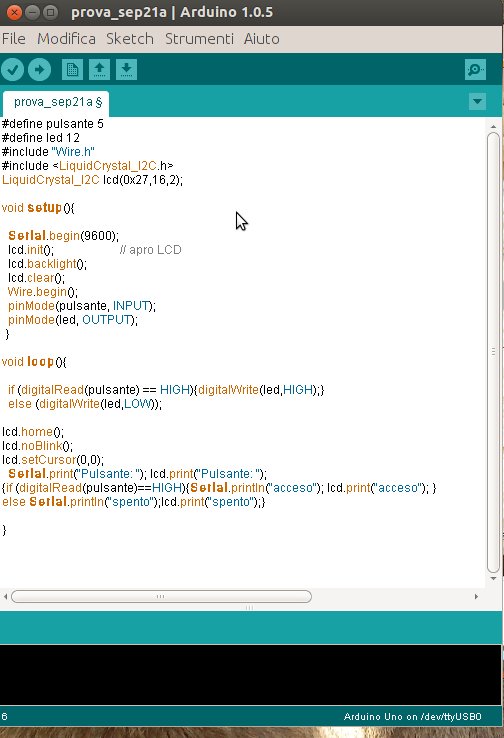The image size is (504, 738).
Task: Open the Sketch menu
Action: pos(130,39)
